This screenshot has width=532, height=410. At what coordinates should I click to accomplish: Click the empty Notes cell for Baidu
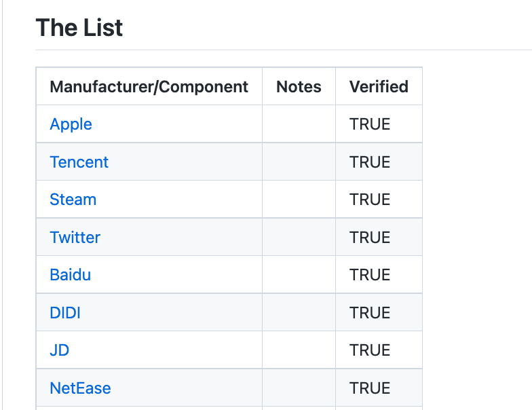tap(299, 275)
